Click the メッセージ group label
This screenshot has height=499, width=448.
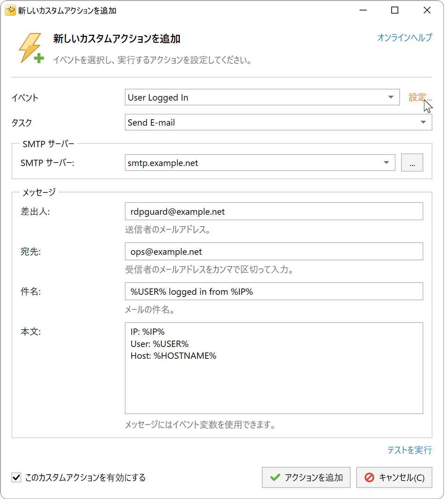pos(39,192)
